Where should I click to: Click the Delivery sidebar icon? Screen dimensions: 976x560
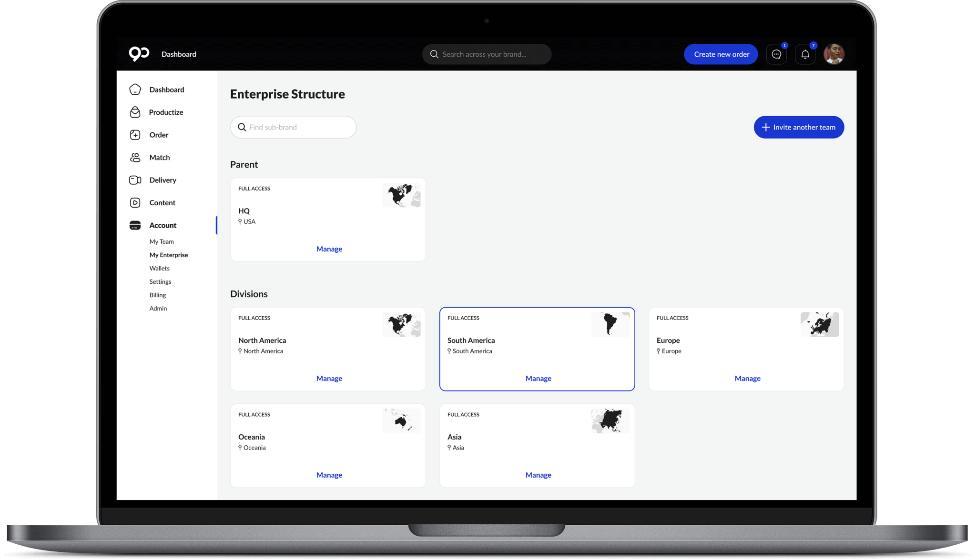click(x=135, y=180)
